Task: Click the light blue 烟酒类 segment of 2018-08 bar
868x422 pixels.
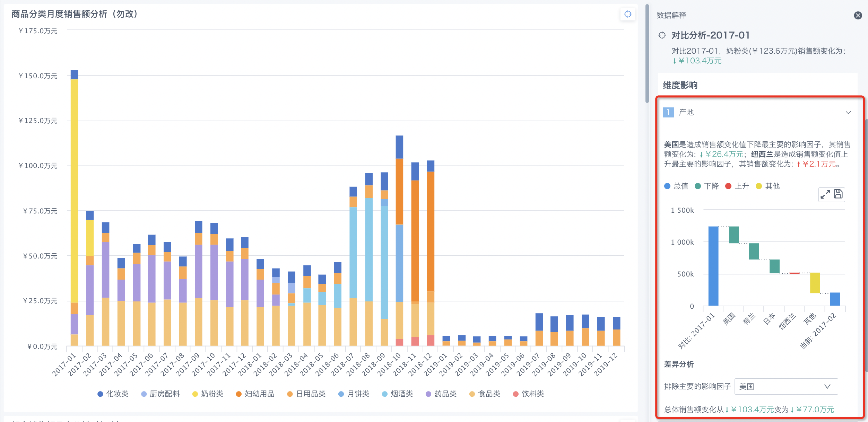Action: [369, 249]
